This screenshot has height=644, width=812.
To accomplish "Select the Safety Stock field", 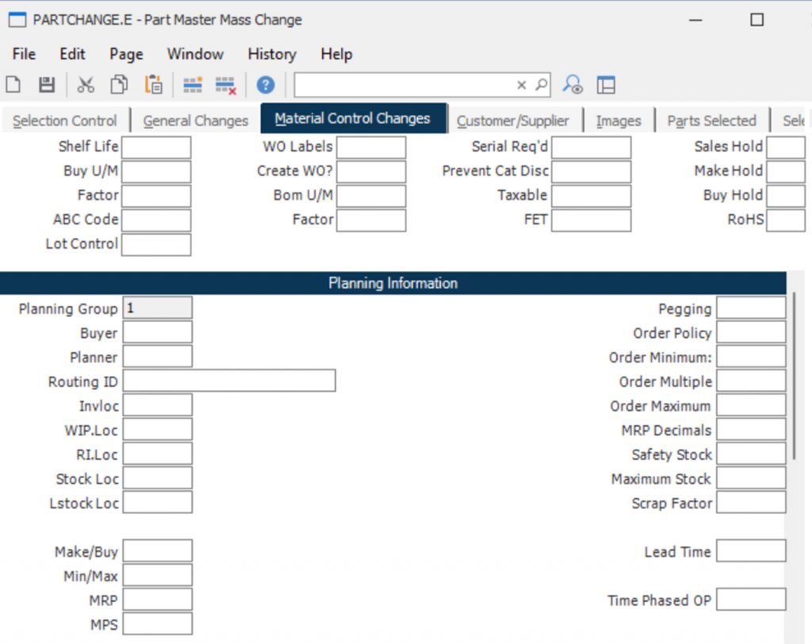I will [x=752, y=454].
